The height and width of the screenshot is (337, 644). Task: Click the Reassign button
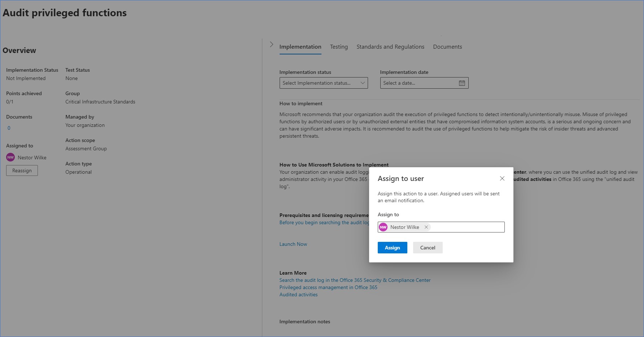[22, 170]
